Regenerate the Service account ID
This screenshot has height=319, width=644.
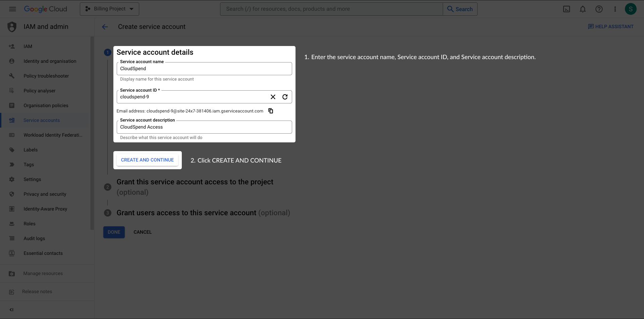click(285, 97)
